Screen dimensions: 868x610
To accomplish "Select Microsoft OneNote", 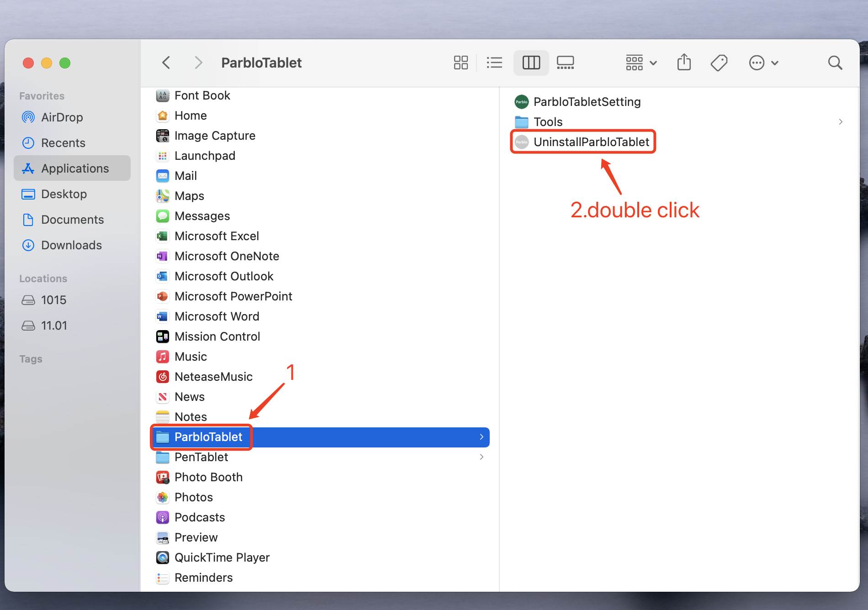I will 320,256.
